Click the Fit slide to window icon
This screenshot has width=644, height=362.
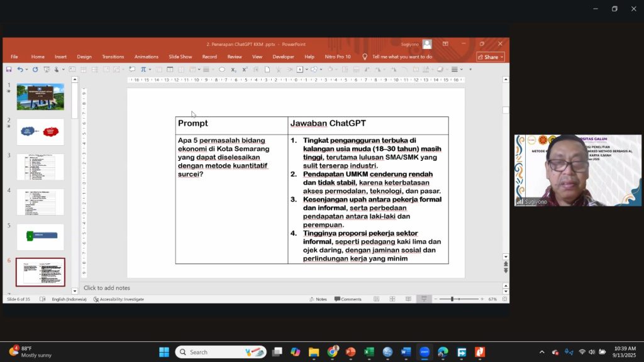click(502, 299)
